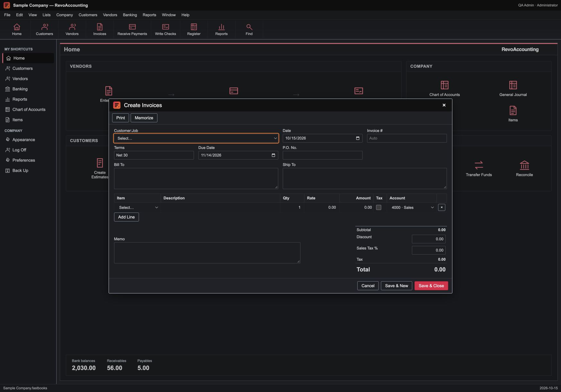Viewport: 561px width, 392px height.
Task: Select Preferences in the sidebar
Action: point(28,160)
